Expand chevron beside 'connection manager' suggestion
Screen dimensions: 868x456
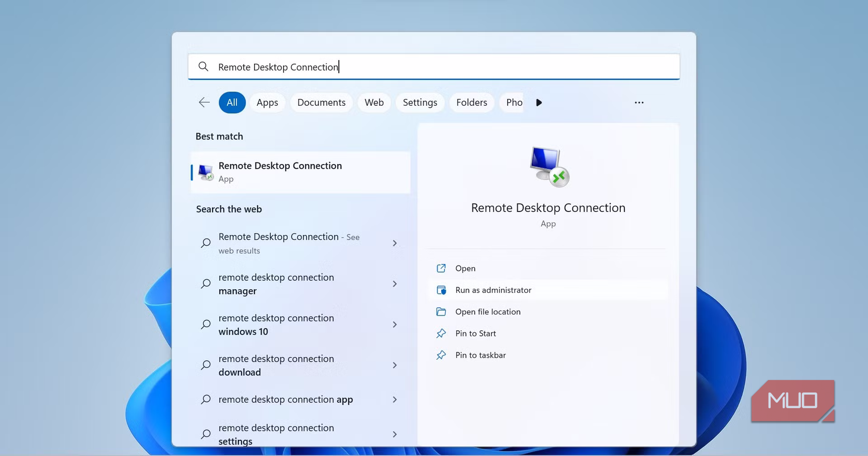[x=395, y=284]
